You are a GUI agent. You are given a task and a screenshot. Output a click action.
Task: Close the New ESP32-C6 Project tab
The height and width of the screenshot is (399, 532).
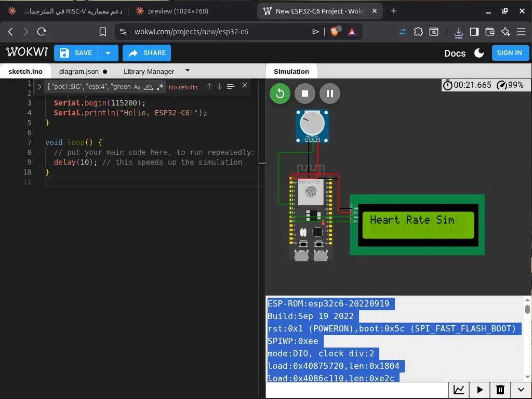click(x=374, y=11)
